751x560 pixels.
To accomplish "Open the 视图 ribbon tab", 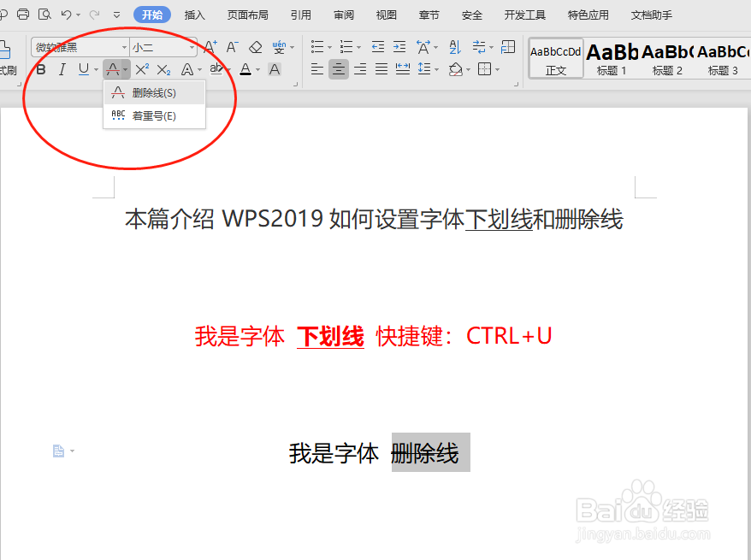I will (387, 15).
